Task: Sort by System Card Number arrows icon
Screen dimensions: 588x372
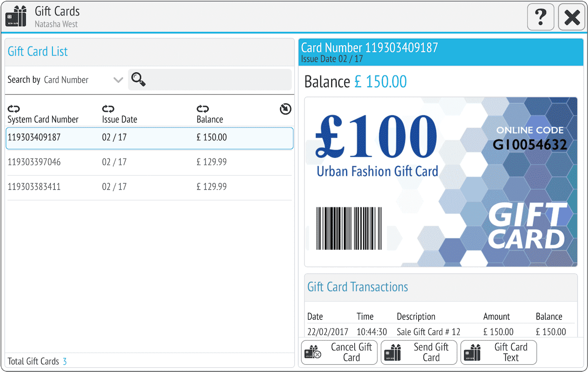Action: coord(14,109)
